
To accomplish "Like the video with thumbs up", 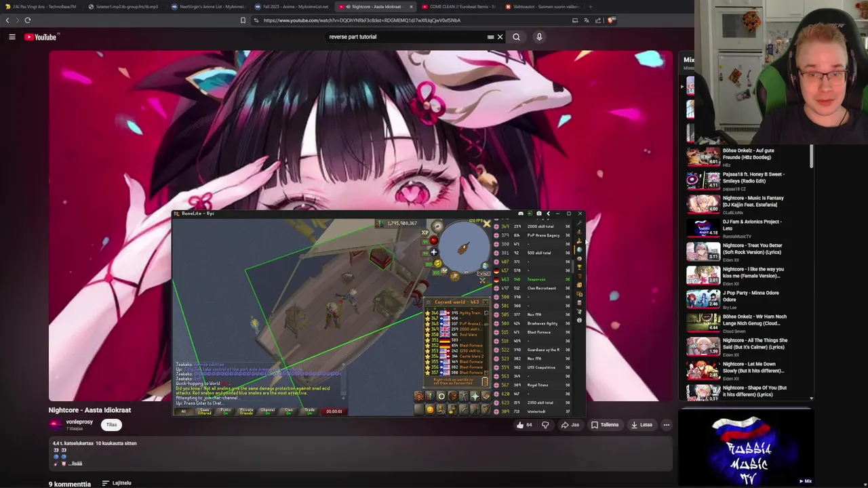I will tap(524, 425).
